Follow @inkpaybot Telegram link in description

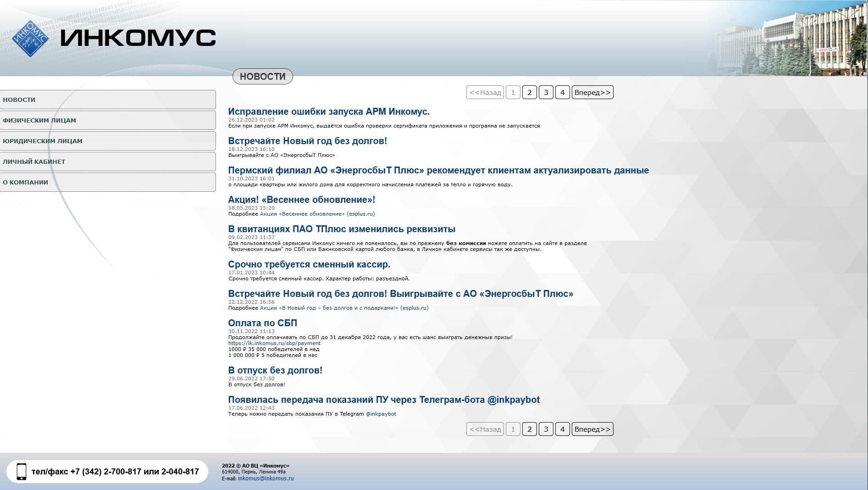click(381, 414)
